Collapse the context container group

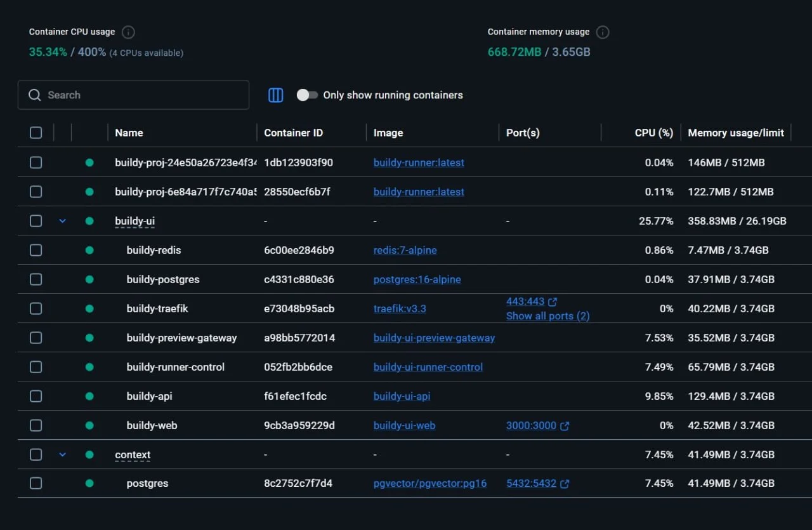(62, 454)
